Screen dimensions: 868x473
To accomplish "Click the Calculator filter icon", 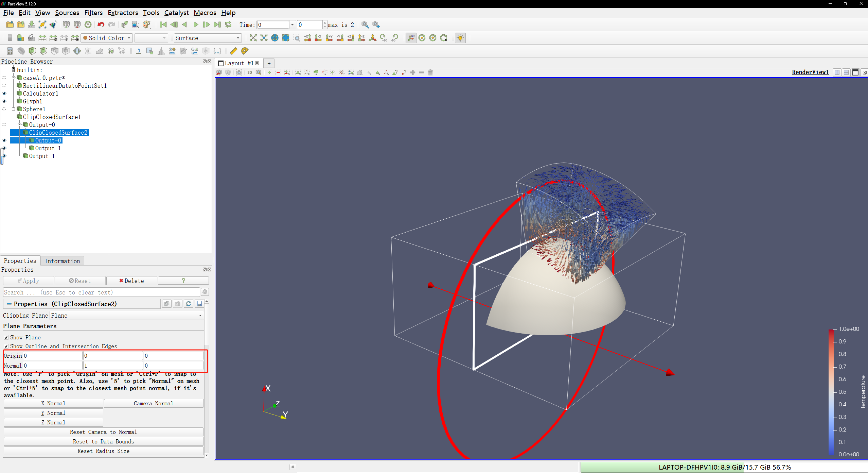I will pos(10,51).
